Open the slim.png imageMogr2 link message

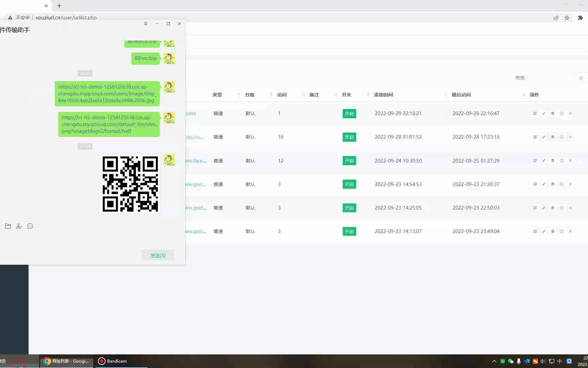(109, 124)
